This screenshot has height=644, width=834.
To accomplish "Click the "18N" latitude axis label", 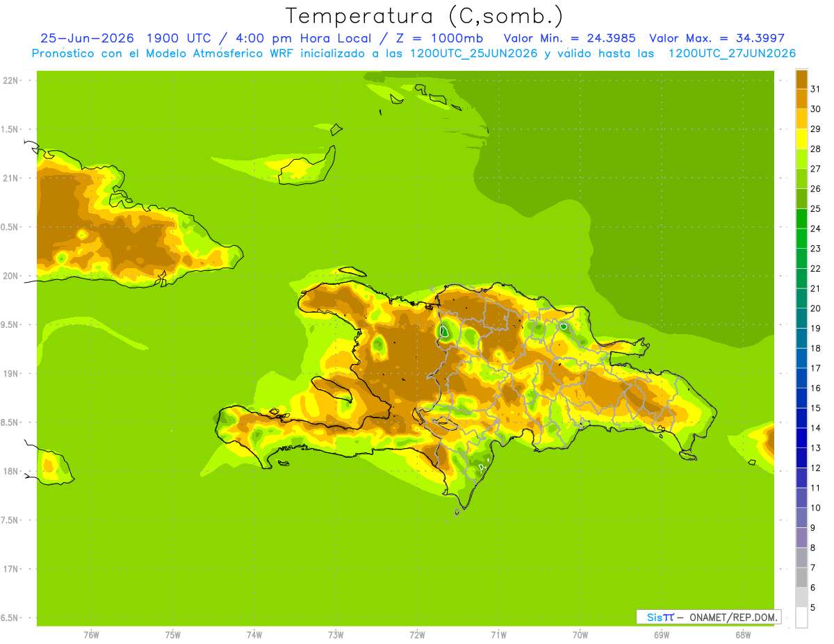I will click(11, 471).
